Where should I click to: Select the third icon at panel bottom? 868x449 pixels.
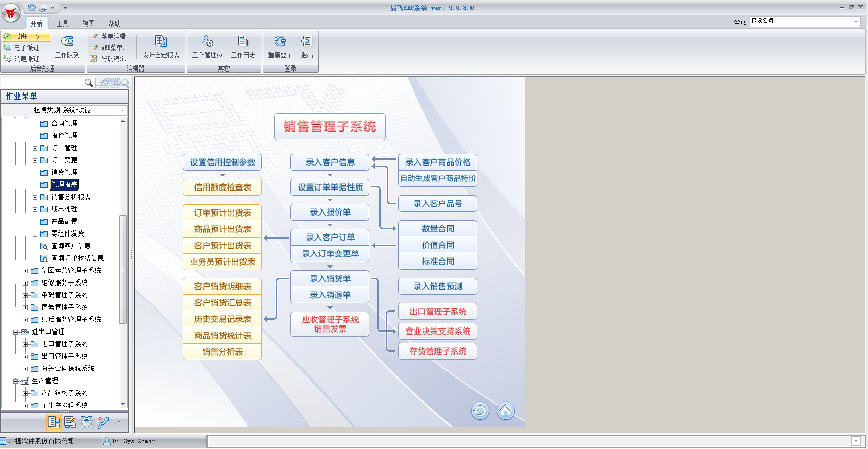click(x=87, y=422)
